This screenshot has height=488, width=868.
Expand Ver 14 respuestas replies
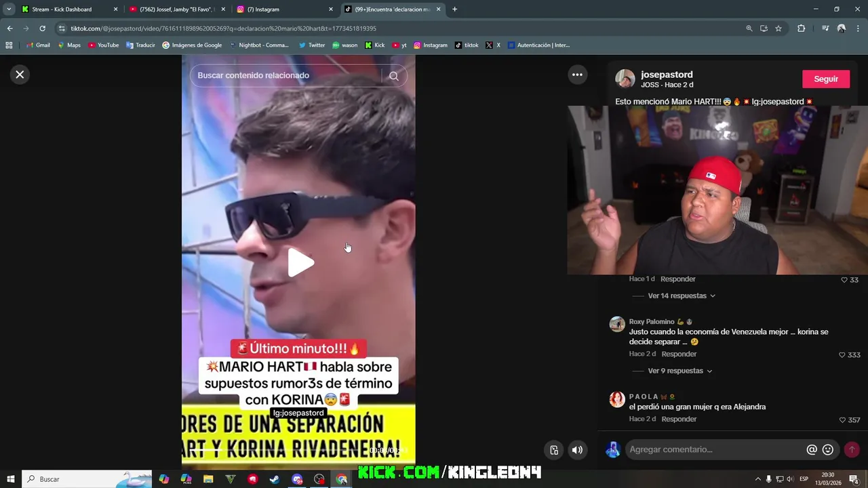tap(682, 296)
